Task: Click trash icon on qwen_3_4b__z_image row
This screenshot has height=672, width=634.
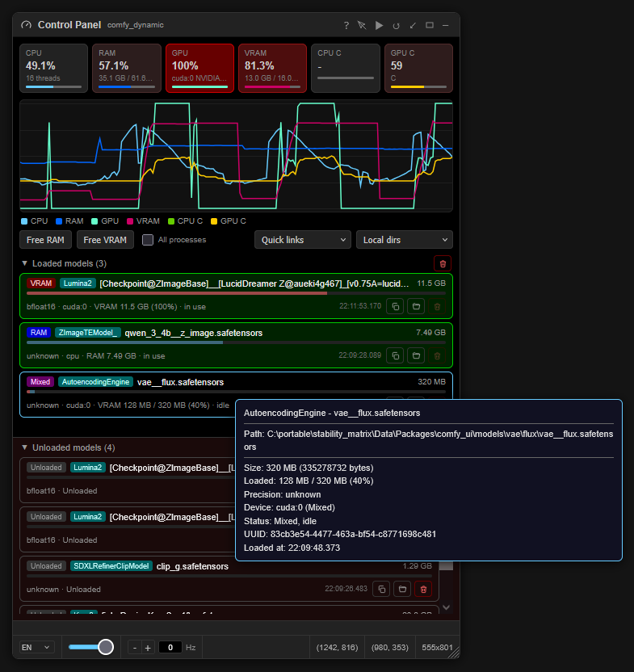Action: coord(437,355)
